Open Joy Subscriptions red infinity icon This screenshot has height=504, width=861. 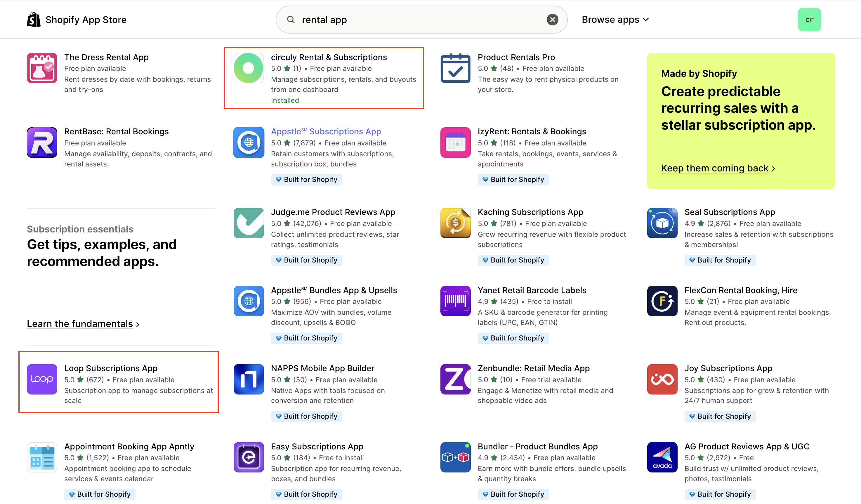[662, 379]
